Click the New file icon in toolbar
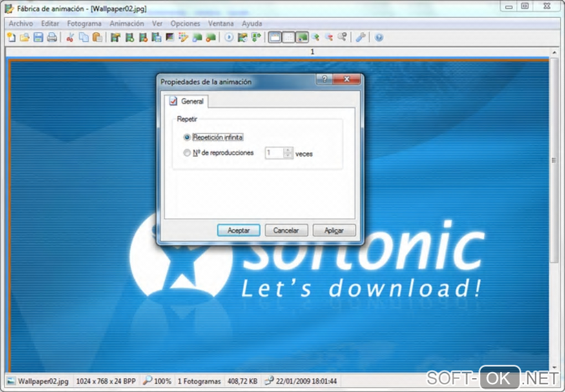This screenshot has width=565, height=392. click(11, 37)
